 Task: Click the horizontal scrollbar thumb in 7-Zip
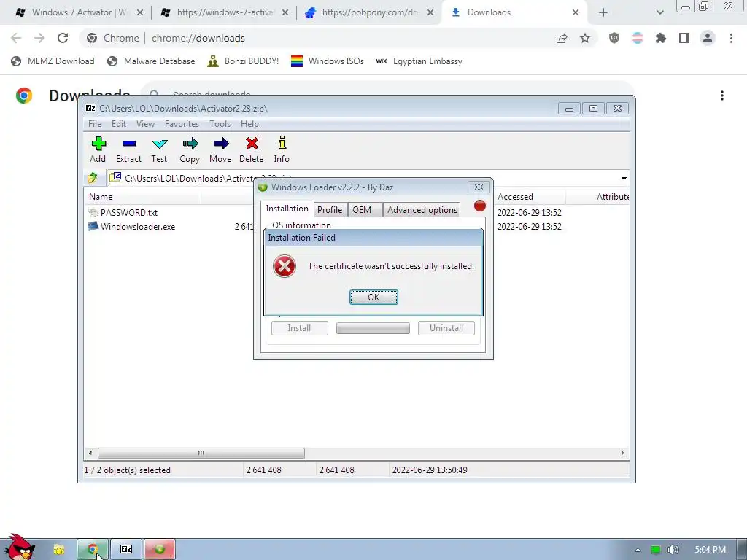201,453
